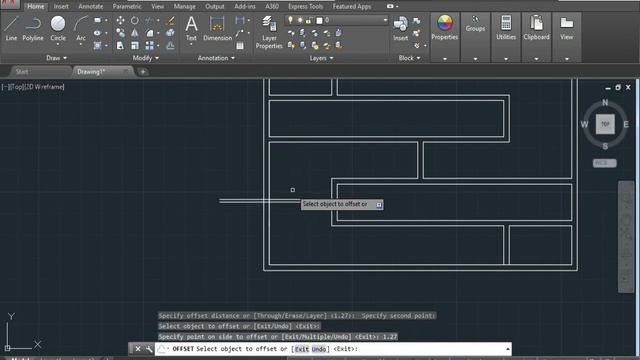
Task: Click the Leader icon in Annotation panel
Action: pos(240,33)
